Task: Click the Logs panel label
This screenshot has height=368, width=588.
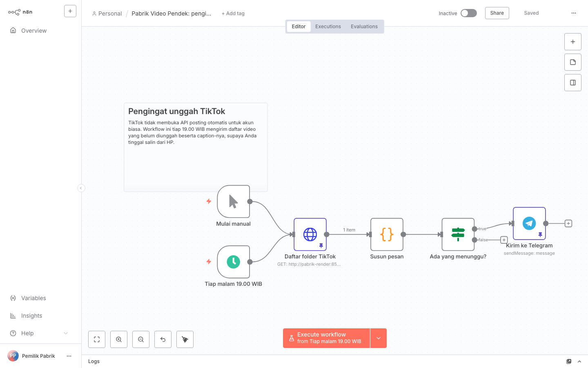Action: (94, 361)
